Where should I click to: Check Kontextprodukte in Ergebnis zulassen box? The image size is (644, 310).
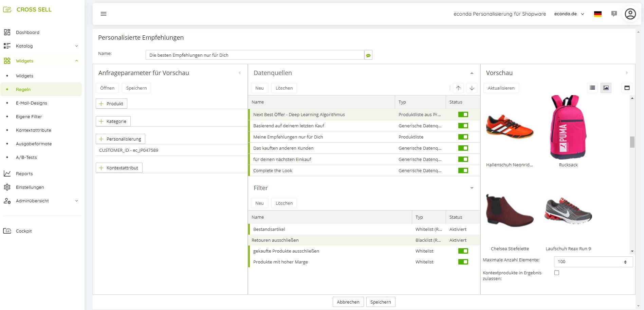[x=557, y=273]
